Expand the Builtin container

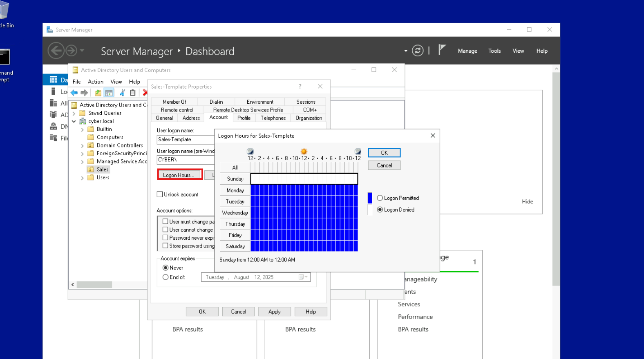[x=82, y=129]
